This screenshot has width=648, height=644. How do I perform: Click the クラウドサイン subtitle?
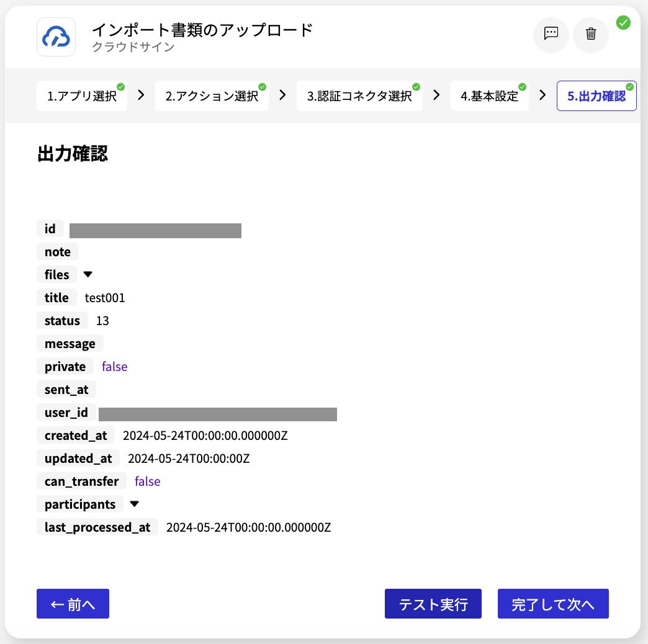[x=133, y=47]
